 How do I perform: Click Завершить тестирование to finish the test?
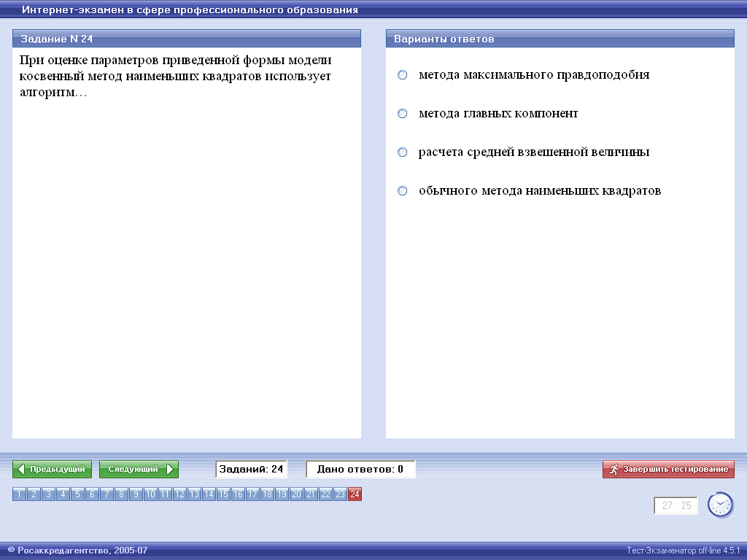[668, 469]
